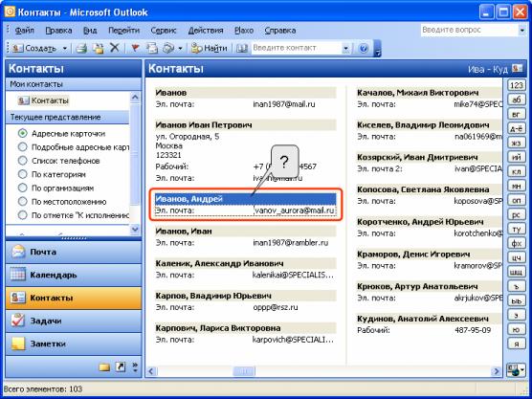The height and width of the screenshot is (399, 532).
Task: Switch to Задачи pane
Action: click(x=74, y=321)
